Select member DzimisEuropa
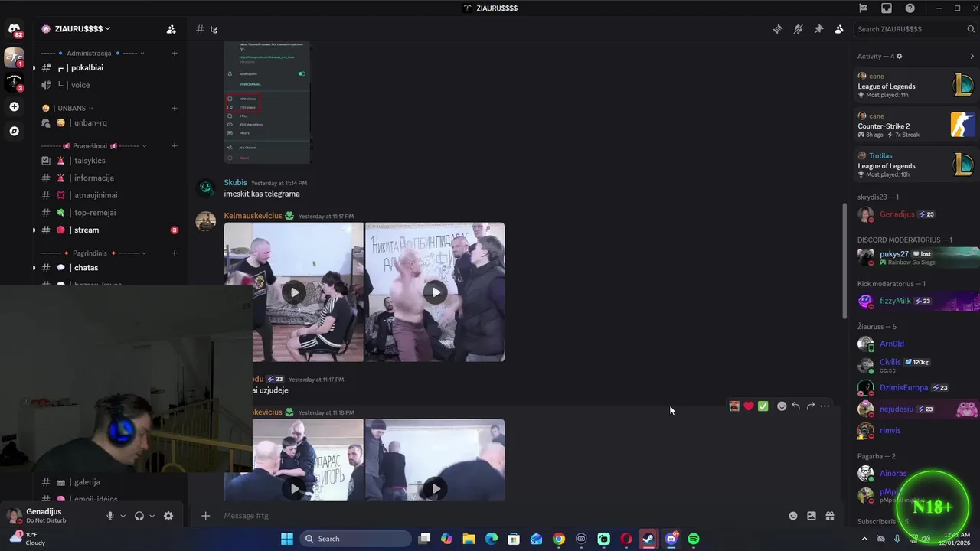The width and height of the screenshot is (980, 551). [916, 388]
